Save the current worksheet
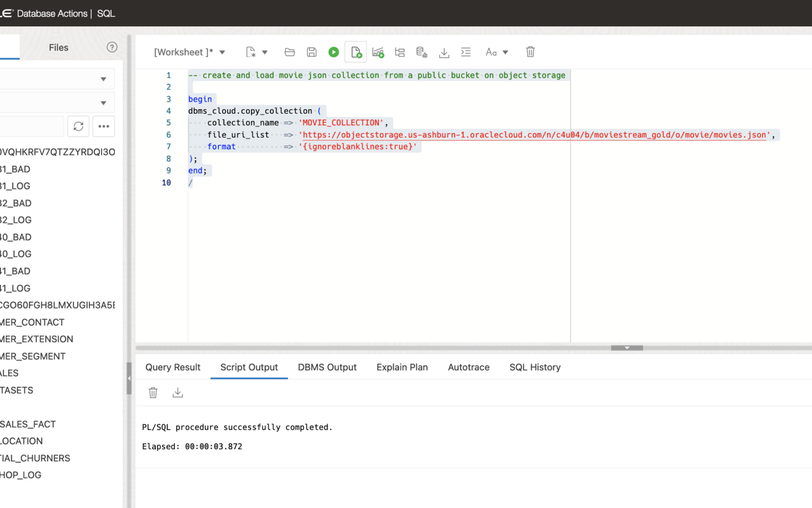The image size is (812, 508). coord(311,51)
